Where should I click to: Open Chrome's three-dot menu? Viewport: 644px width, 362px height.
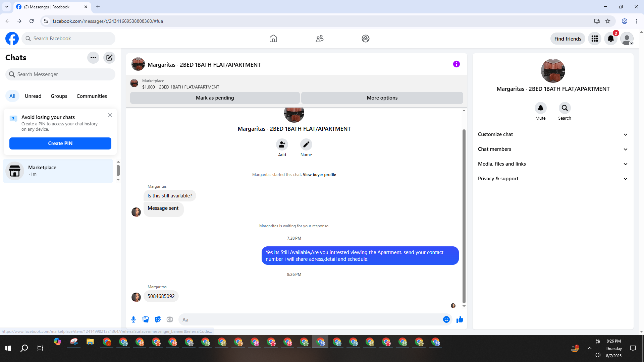click(637, 21)
